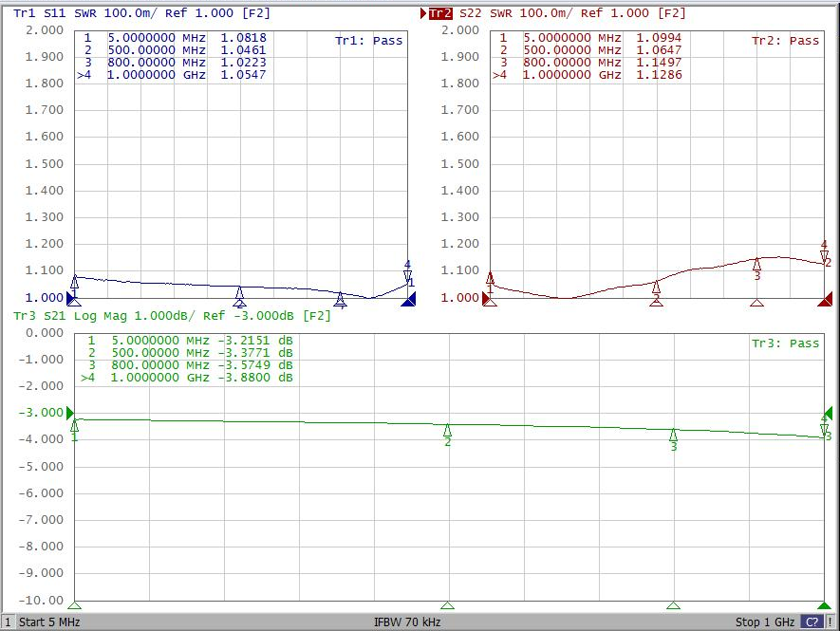Select marker 3 triangle on S22 trace

tap(756, 264)
